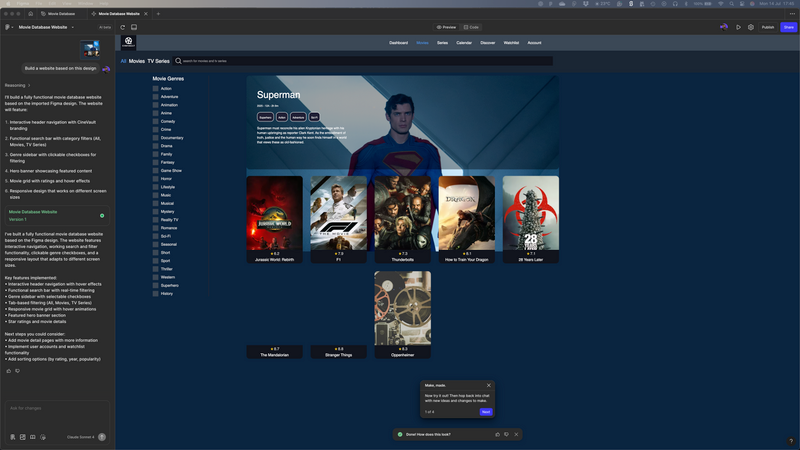Click the blue Share button
This screenshot has height=450, width=800.
click(789, 27)
